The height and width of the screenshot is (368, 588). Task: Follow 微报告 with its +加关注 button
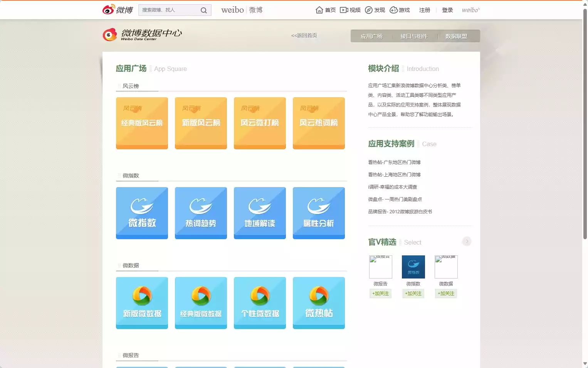point(380,294)
